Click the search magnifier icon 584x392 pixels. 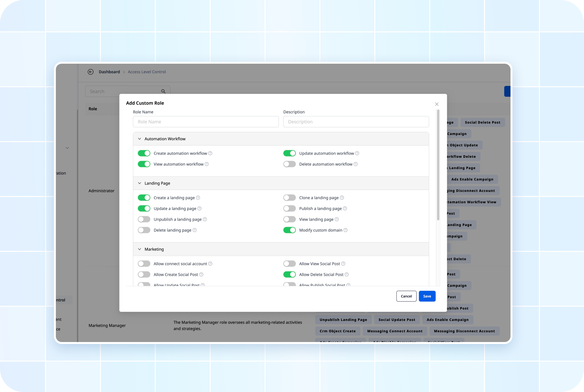[163, 91]
